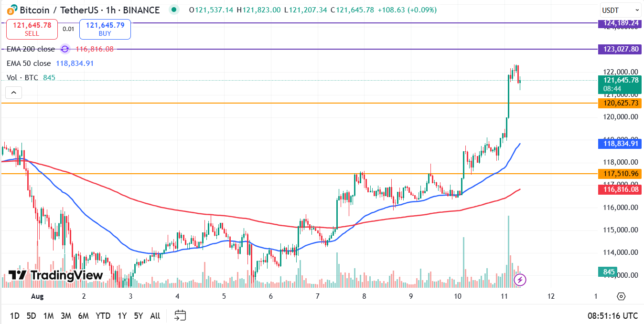Screen dimensions: 644x324
Task: Click the 116,000.00 price axis label
Action: pyautogui.click(x=620, y=208)
